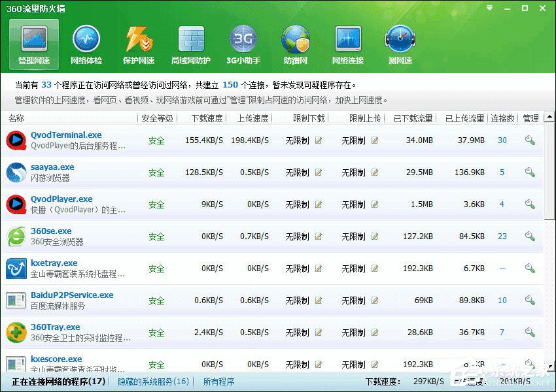Open the 防蹭网 feature
The height and width of the screenshot is (392, 556).
[x=296, y=44]
